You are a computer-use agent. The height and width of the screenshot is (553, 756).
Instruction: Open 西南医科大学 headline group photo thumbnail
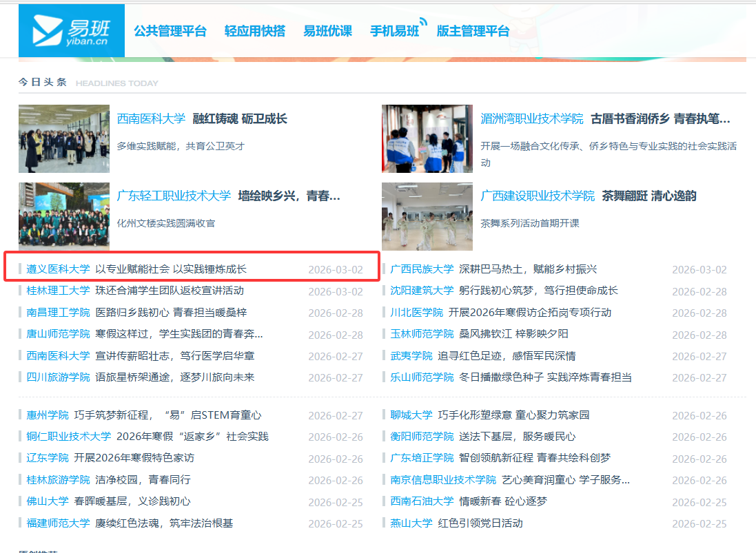[x=64, y=138]
